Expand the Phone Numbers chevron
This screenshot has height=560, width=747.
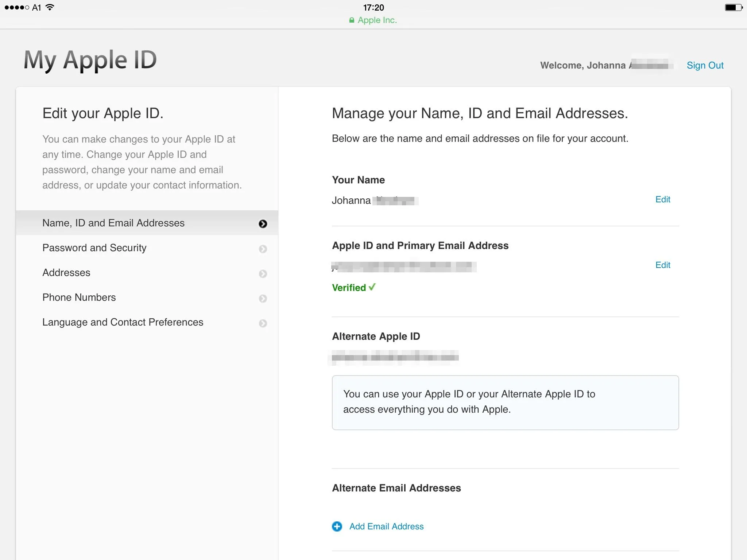click(263, 298)
